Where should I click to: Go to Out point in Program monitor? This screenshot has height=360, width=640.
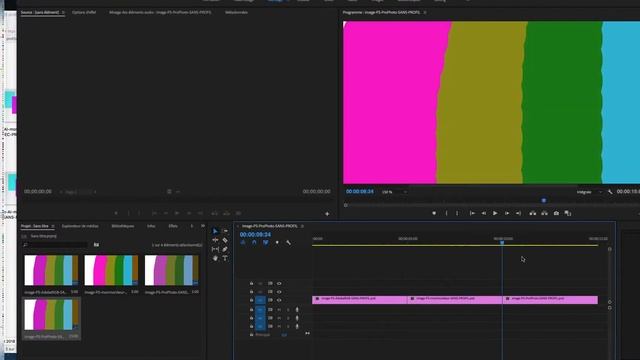[x=518, y=213]
